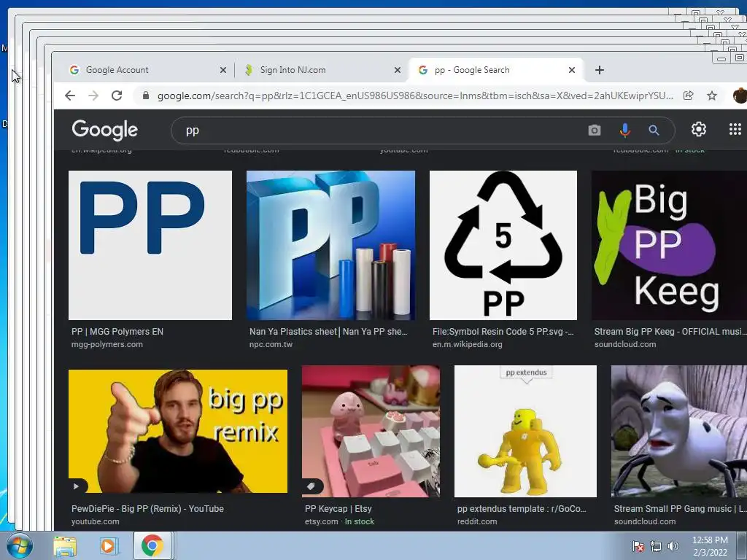Click product tag icon on keycap image
747x560 pixels.
click(x=311, y=486)
